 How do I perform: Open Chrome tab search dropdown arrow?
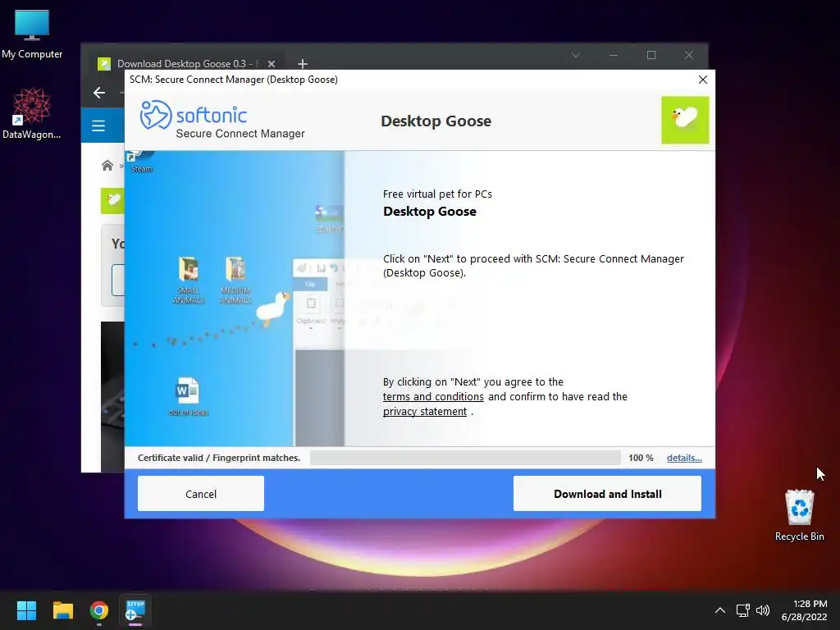576,55
